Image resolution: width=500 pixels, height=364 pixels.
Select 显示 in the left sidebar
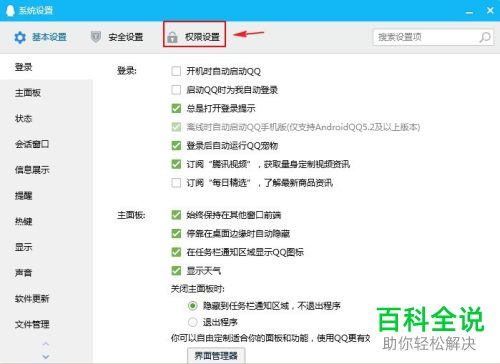pos(46,247)
